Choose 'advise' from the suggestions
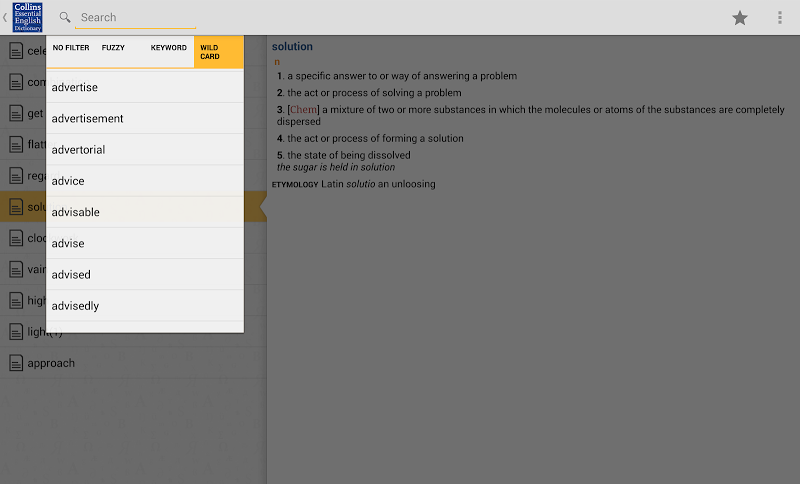The height and width of the screenshot is (484, 800). [145, 243]
